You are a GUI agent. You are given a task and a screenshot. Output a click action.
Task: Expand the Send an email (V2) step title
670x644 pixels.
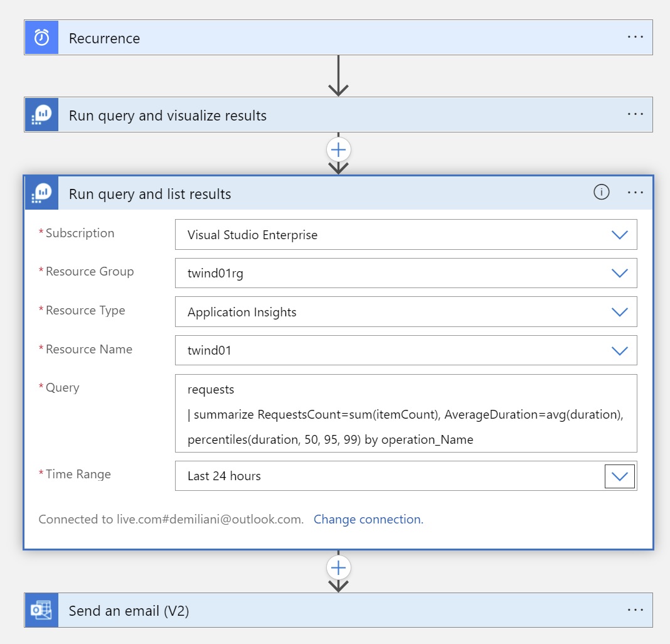tap(129, 611)
